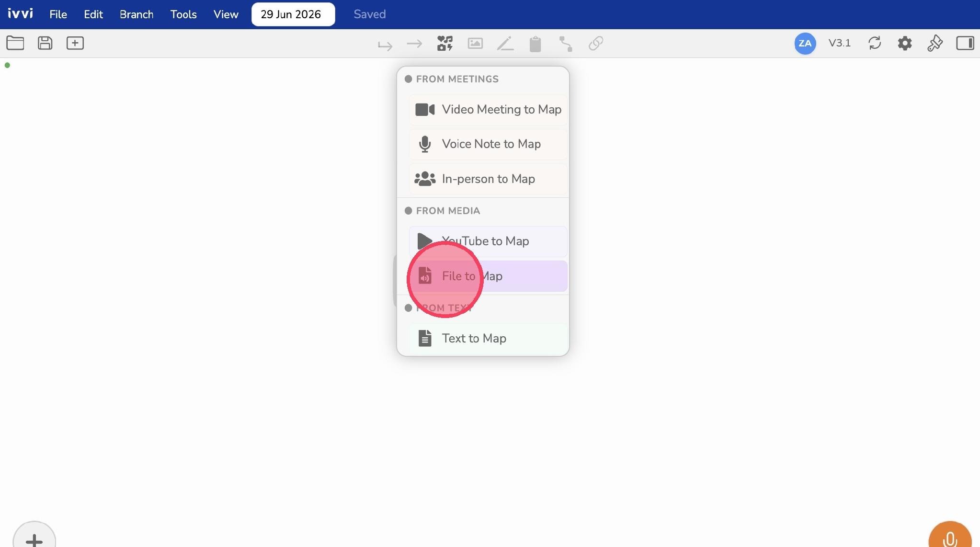Select the pencil edit icon
980x547 pixels.
tap(505, 44)
